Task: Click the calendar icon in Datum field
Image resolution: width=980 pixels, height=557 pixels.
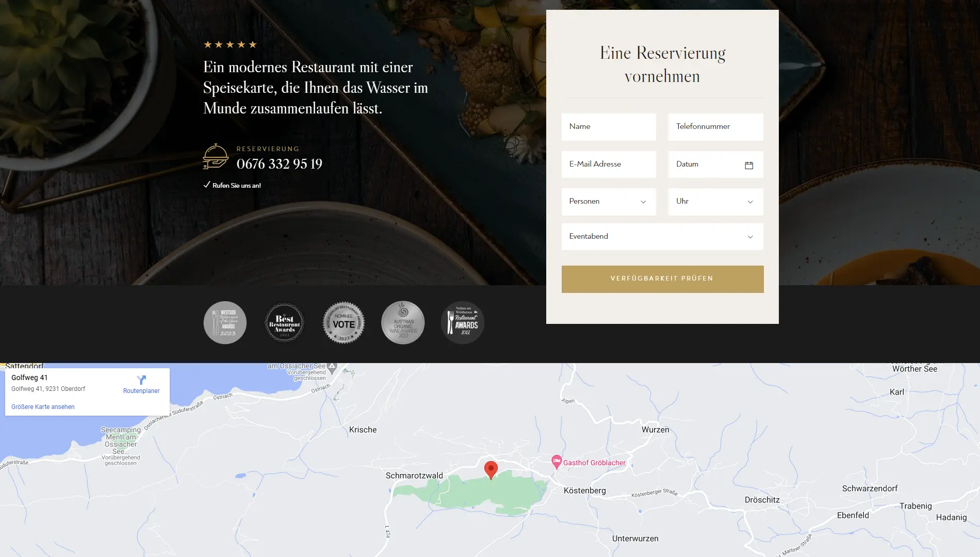Action: coord(749,165)
